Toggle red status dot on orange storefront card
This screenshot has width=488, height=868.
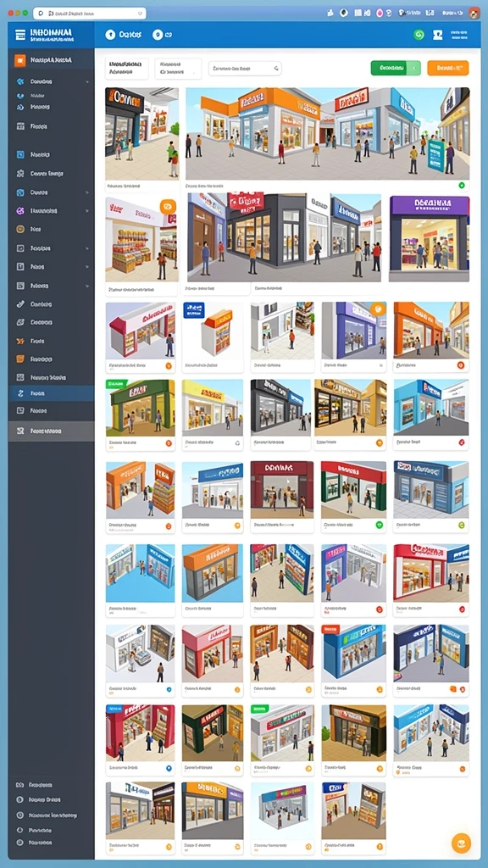click(x=460, y=364)
